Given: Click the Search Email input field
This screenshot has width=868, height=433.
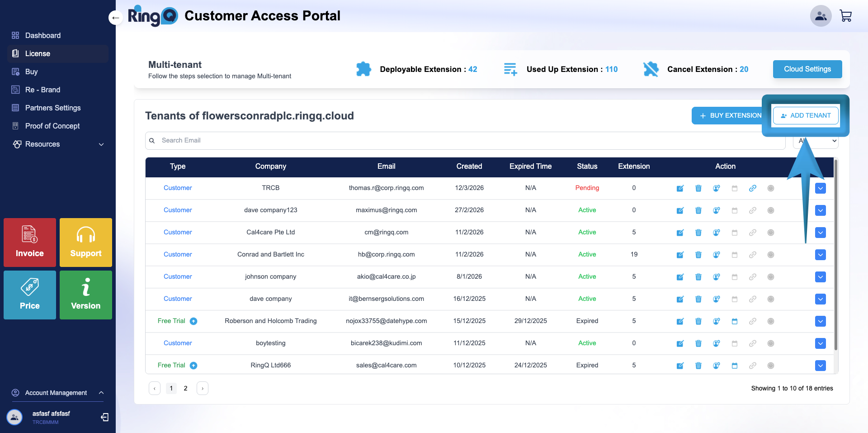Looking at the screenshot, I should (x=466, y=140).
